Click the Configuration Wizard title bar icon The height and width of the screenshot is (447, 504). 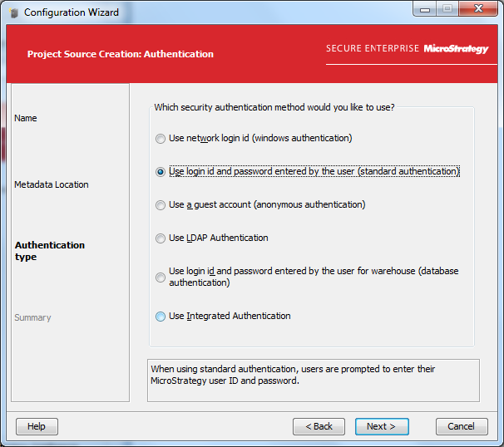click(x=13, y=12)
